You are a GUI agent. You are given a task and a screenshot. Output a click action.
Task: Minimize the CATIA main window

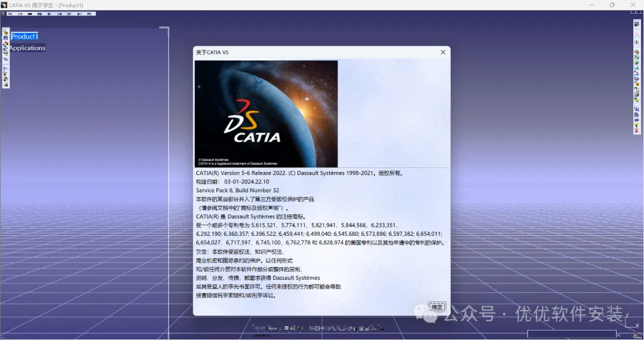click(592, 5)
